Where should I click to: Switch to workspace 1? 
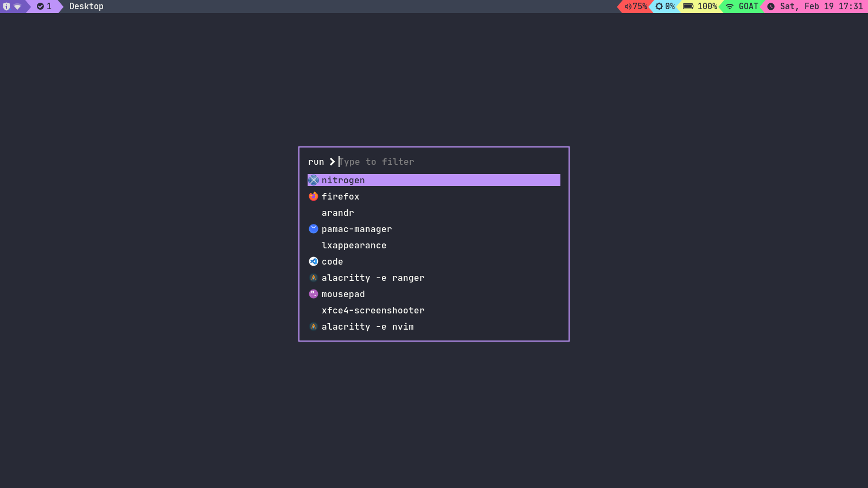click(x=44, y=7)
